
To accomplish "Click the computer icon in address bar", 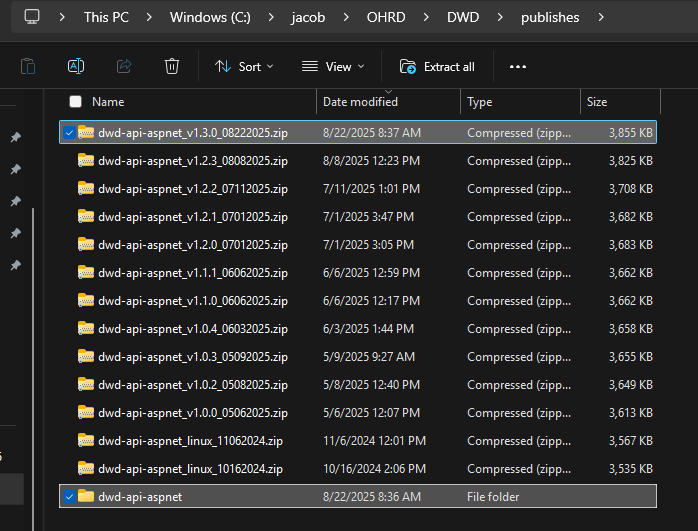I will point(32,17).
